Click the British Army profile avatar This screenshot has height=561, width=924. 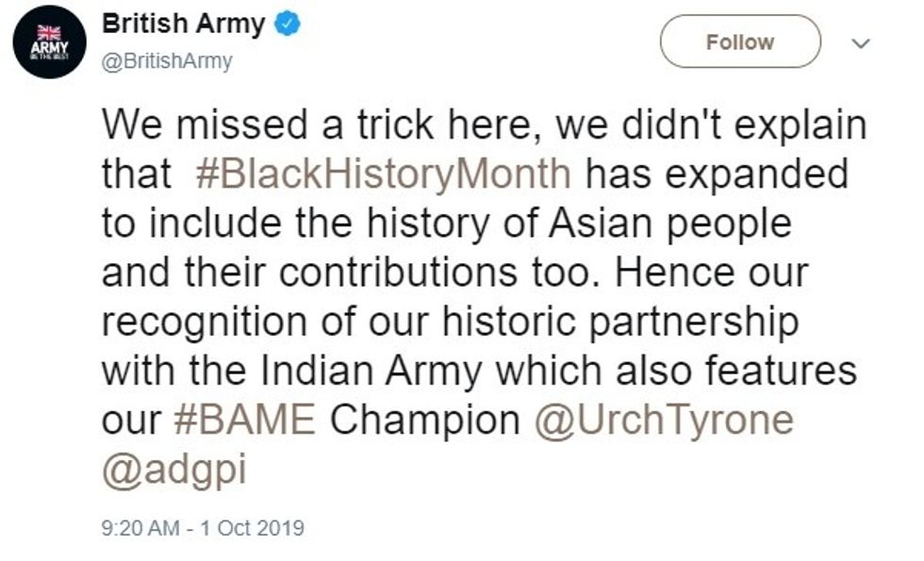coord(49,41)
